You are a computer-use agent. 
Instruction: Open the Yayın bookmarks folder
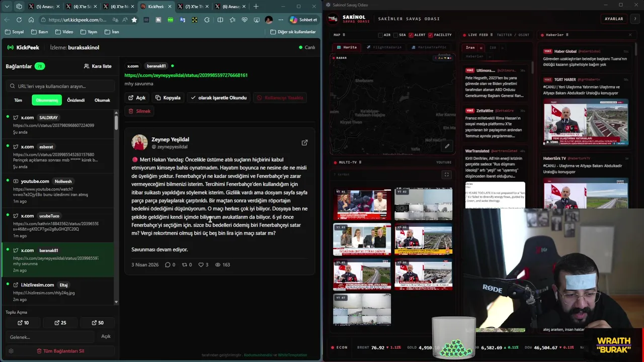point(88,32)
